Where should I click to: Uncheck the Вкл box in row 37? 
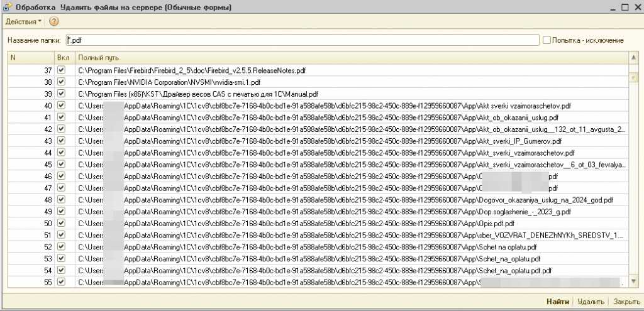[61, 70]
